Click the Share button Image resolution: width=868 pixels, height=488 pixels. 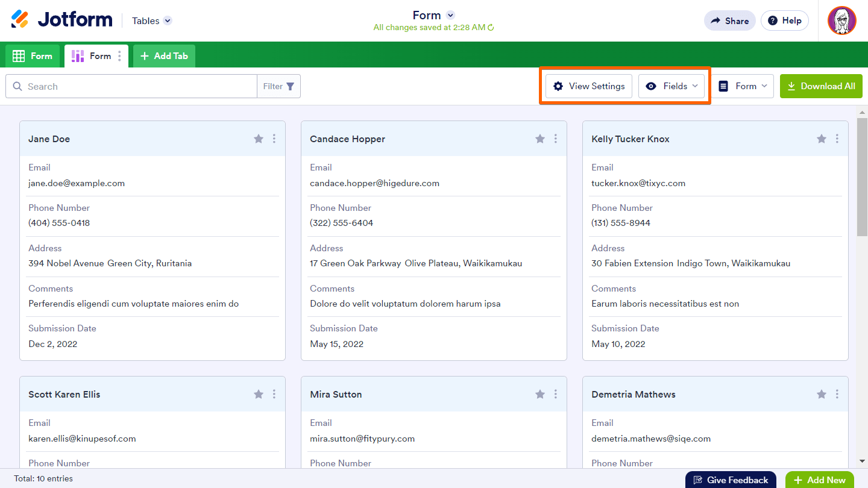[729, 20]
